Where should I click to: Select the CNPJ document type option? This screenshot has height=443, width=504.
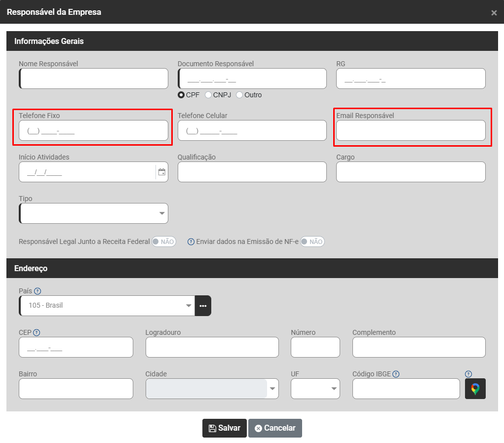tap(208, 95)
